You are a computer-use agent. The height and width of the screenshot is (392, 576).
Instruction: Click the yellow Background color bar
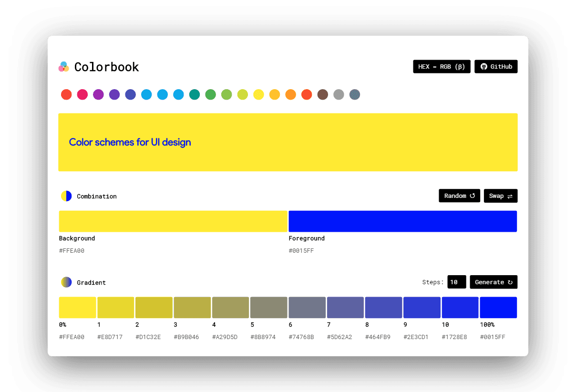coord(173,221)
